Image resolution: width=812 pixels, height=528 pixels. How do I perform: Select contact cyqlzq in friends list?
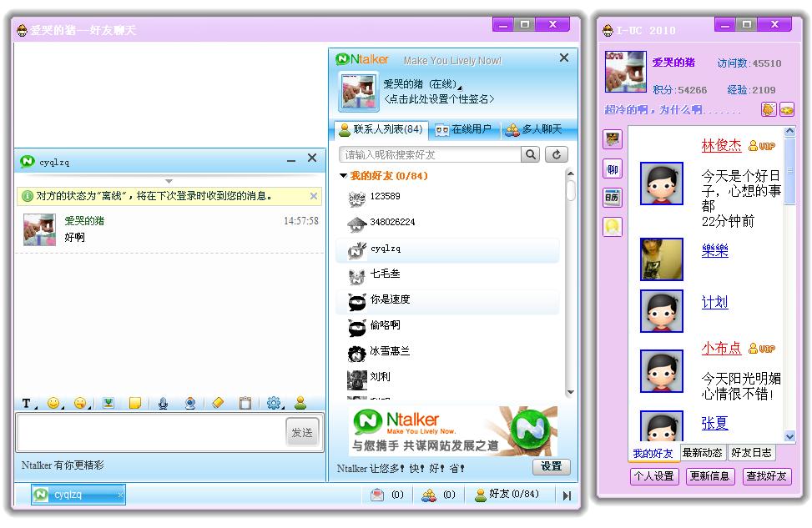tap(448, 249)
